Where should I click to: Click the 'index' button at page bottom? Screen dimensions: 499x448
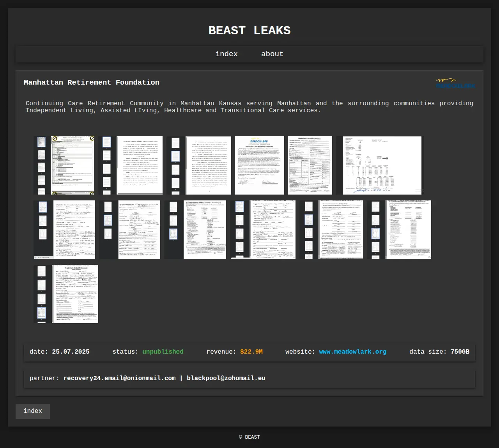[33, 411]
